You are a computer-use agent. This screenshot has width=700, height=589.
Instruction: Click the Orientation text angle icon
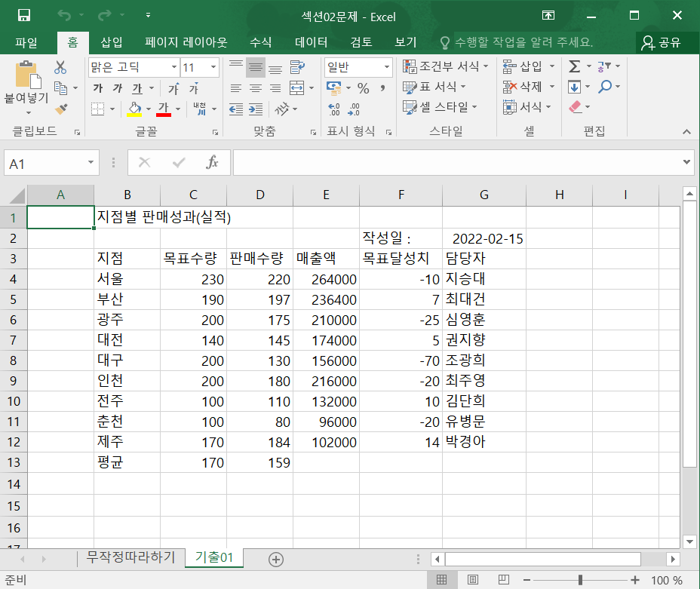click(x=282, y=109)
